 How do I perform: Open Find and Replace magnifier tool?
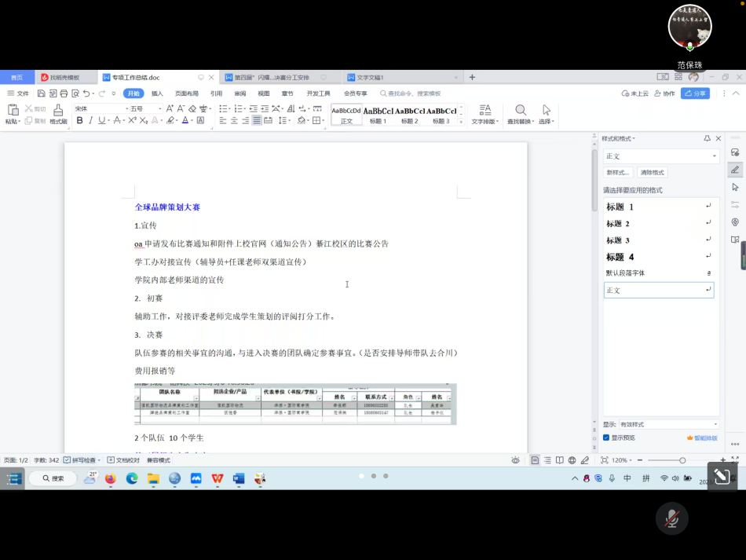(520, 111)
